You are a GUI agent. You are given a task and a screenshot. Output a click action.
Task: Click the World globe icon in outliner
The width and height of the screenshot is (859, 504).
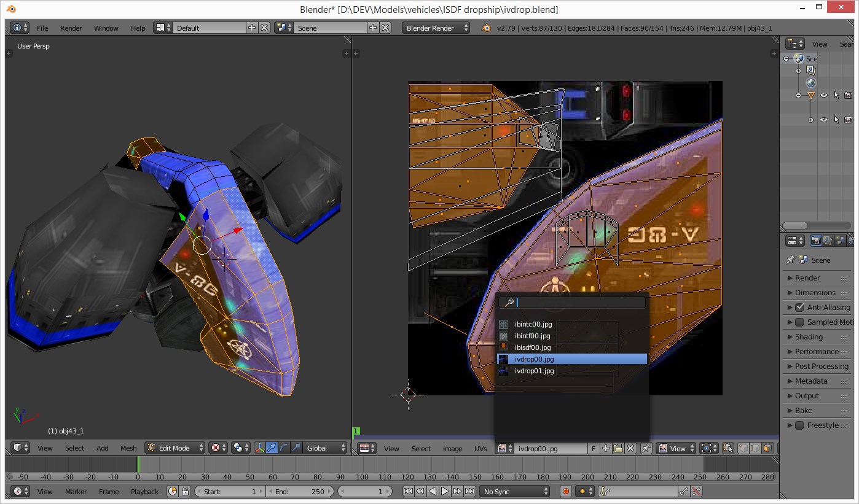811,83
